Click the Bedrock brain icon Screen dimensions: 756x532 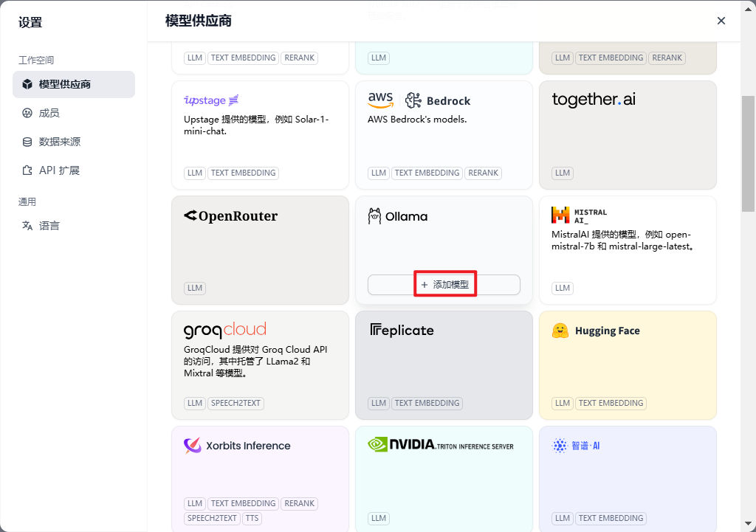pyautogui.click(x=413, y=100)
